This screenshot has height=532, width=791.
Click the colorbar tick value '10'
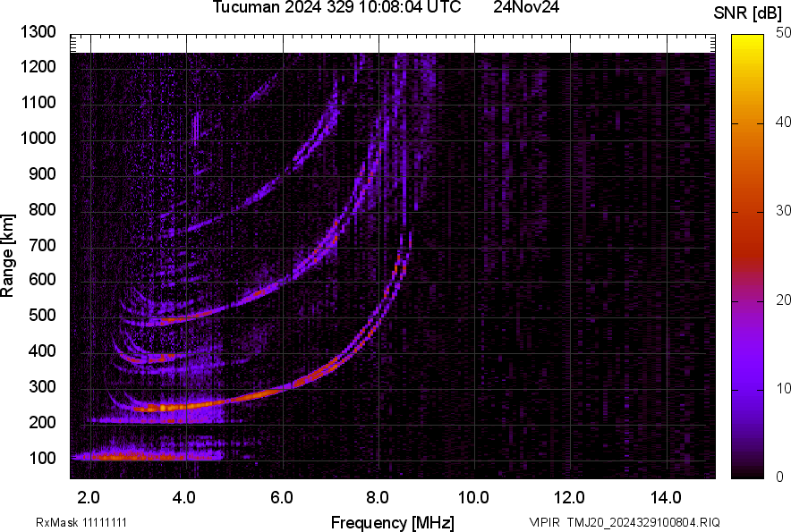coord(783,388)
